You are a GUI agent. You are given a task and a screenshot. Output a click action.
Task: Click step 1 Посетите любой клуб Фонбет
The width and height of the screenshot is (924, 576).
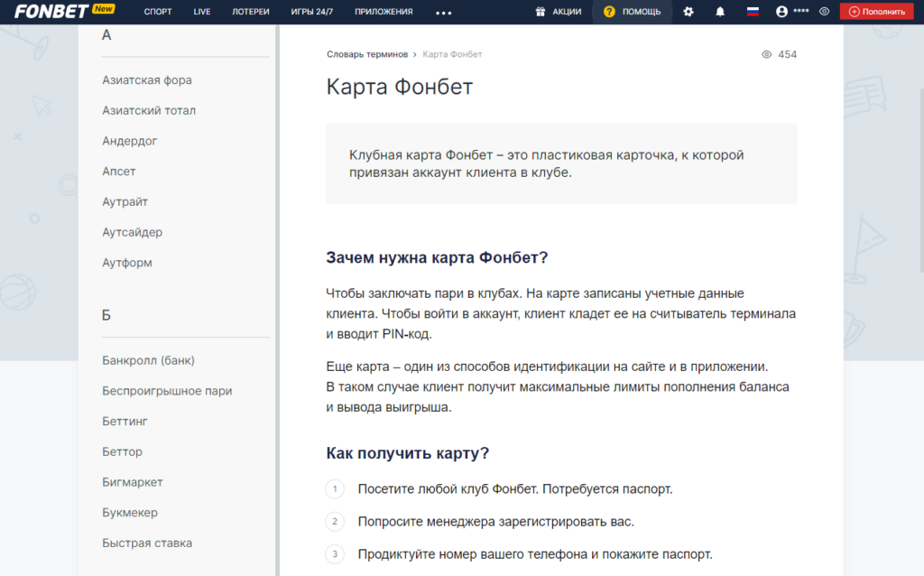coord(515,489)
